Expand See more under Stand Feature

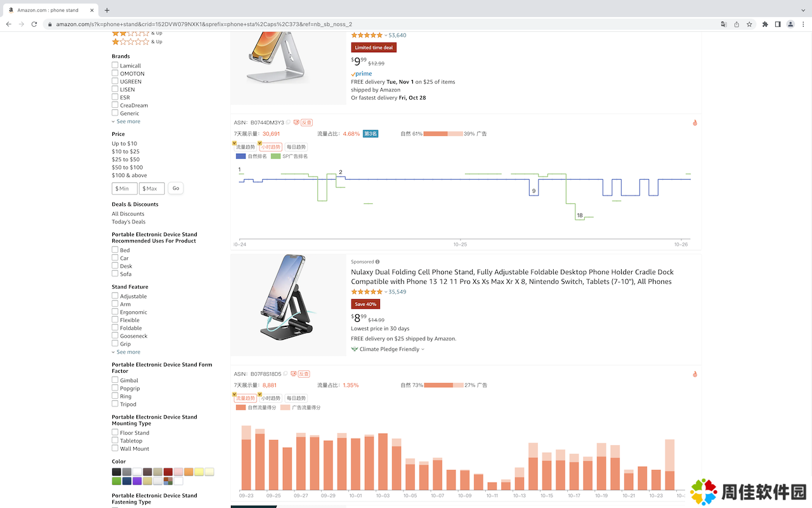[128, 352]
